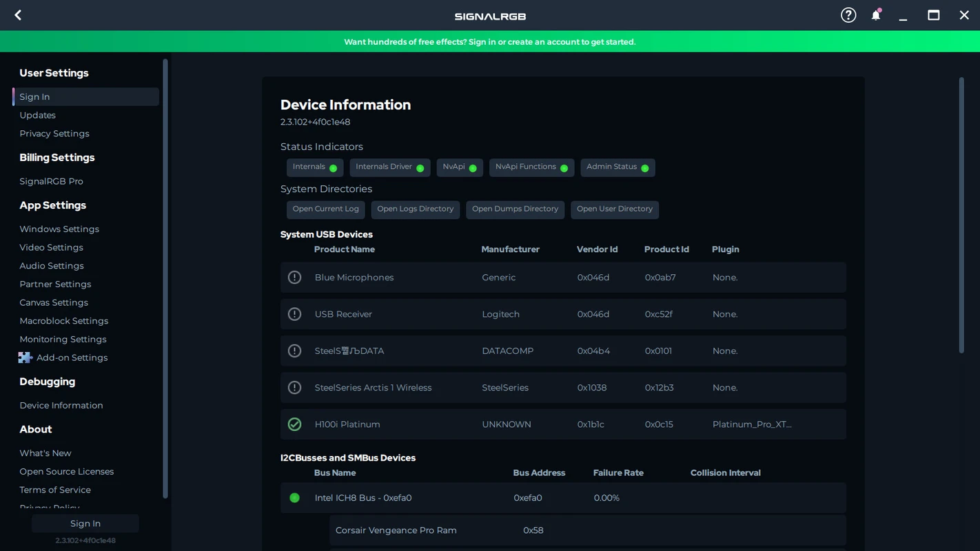Open User Directory button

[x=614, y=209]
